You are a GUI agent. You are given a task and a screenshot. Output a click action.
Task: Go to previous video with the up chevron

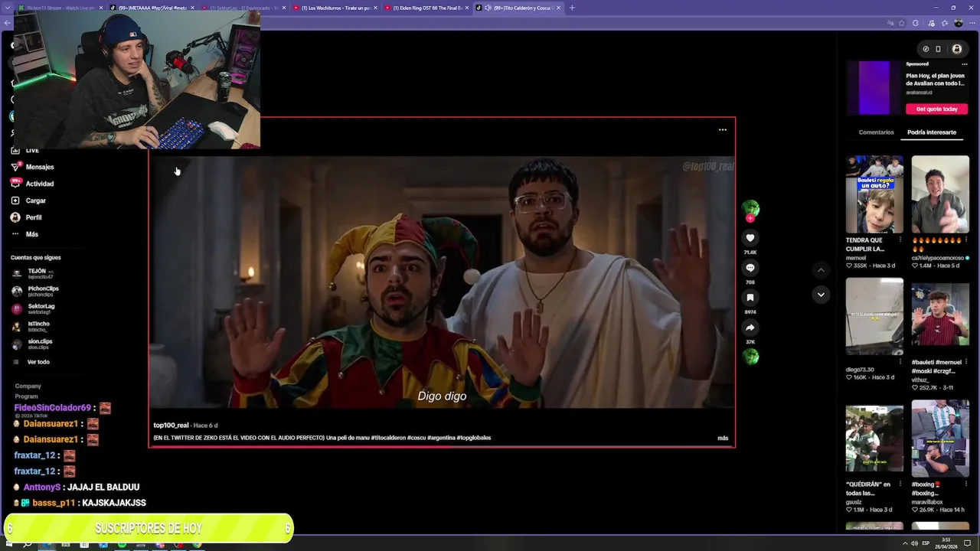(x=821, y=270)
